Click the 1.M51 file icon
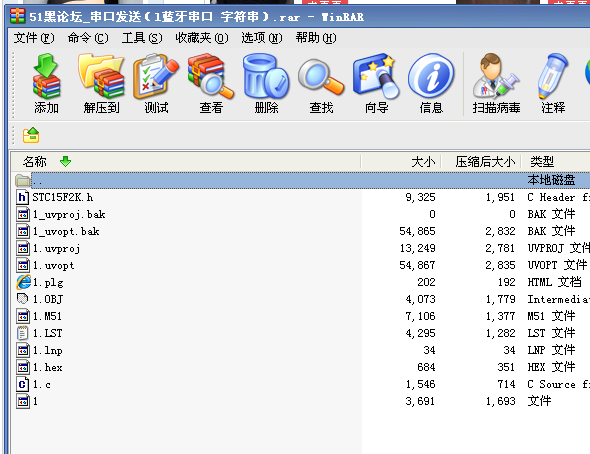590x454 pixels. [23, 316]
